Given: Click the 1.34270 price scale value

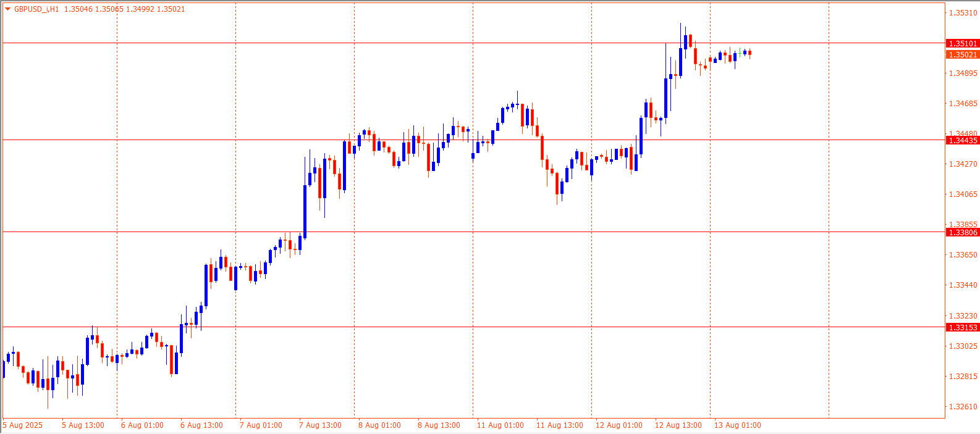Looking at the screenshot, I should [x=963, y=164].
